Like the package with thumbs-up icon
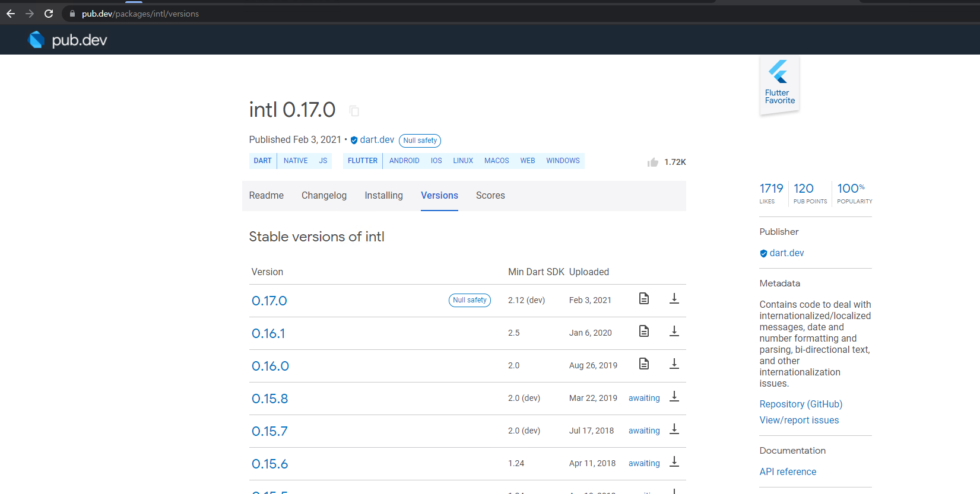 [x=653, y=162]
